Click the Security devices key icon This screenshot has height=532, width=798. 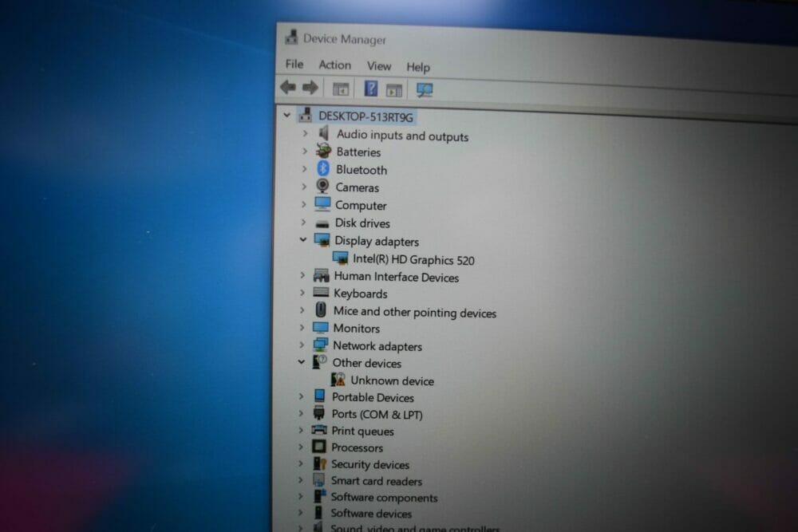(x=319, y=463)
